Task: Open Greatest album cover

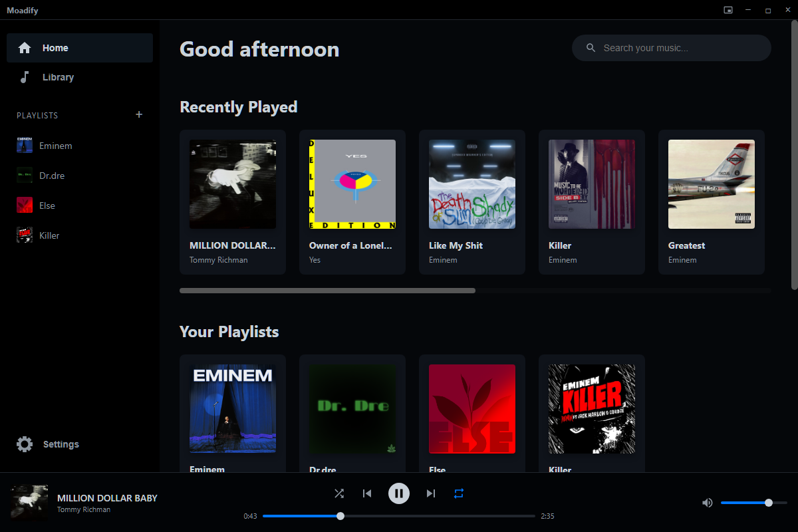Action: [712, 184]
